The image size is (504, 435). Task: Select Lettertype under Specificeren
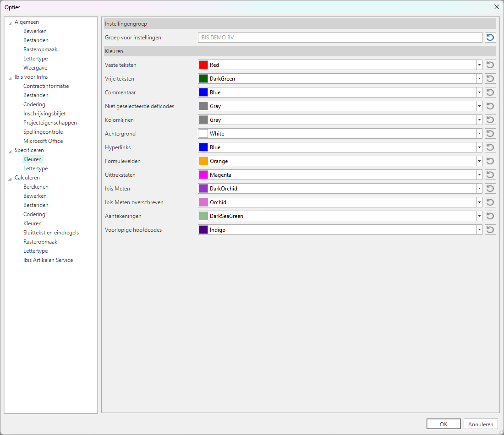36,169
